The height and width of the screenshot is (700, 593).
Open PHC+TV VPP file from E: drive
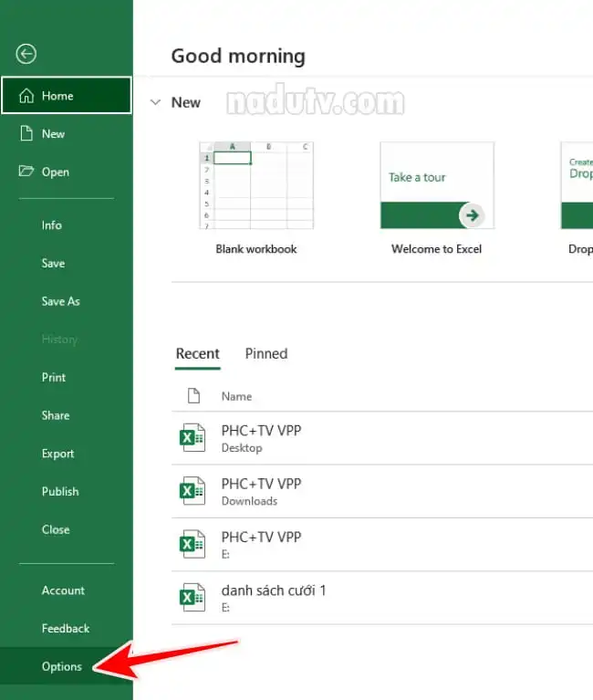pos(382,544)
